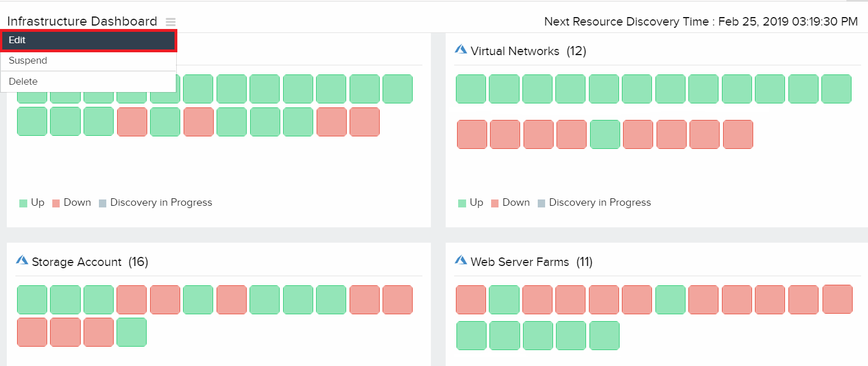Click the first green tile in Virtual Networks
868x366 pixels.
click(x=471, y=89)
